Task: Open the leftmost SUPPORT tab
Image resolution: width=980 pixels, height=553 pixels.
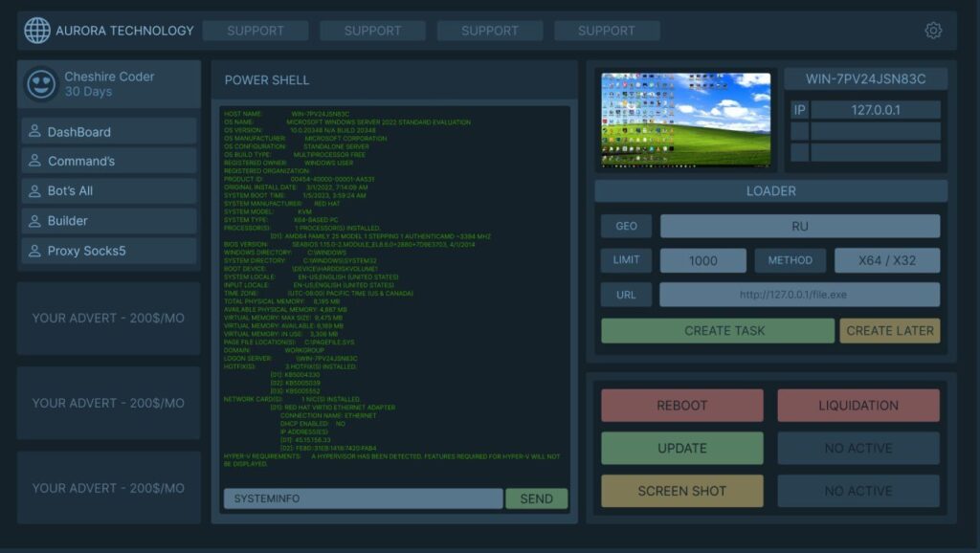Action: point(255,31)
